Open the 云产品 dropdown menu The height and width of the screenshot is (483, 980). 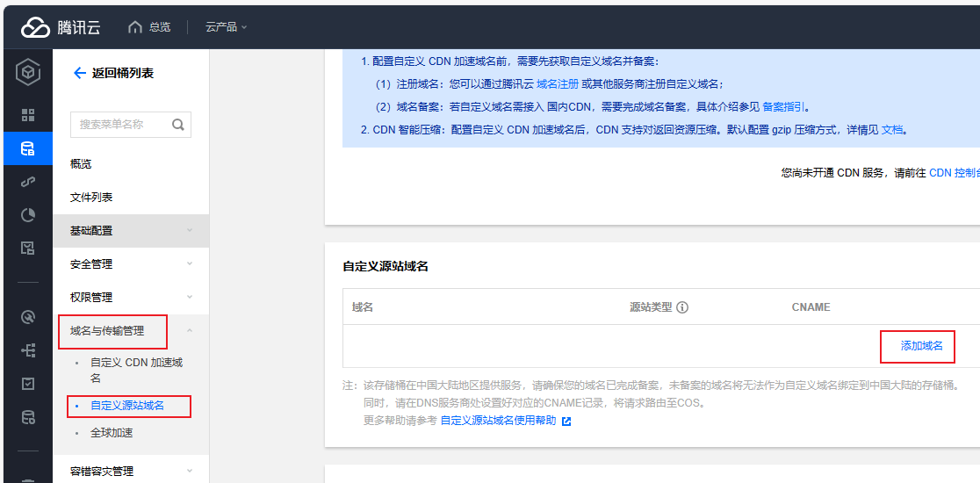pyautogui.click(x=226, y=27)
